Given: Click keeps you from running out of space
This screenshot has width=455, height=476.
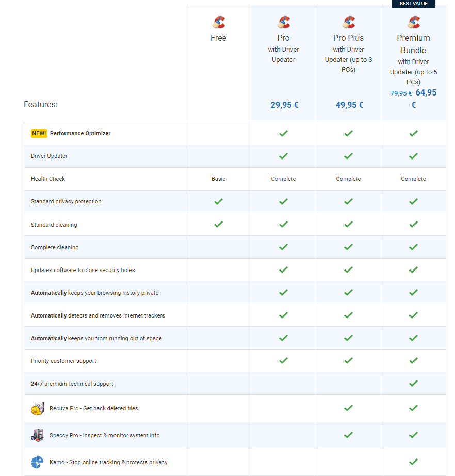Looking at the screenshot, I should [96, 338].
